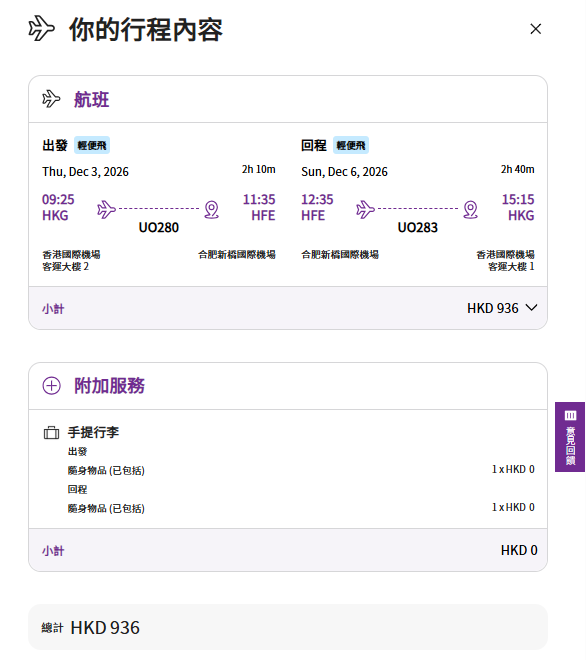586x660 pixels.
Task: Click return arrival time 15:15
Action: 518,199
